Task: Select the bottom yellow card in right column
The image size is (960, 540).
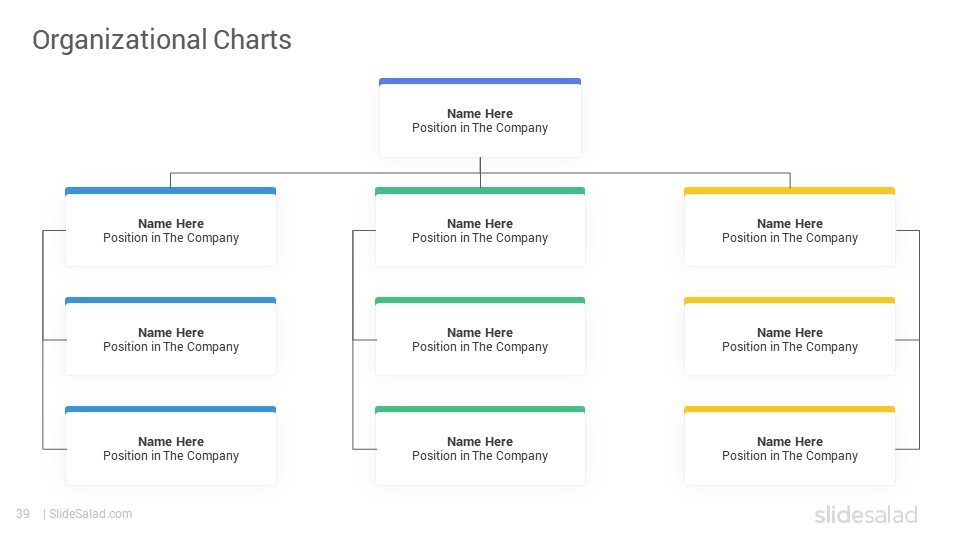Action: pos(789,446)
